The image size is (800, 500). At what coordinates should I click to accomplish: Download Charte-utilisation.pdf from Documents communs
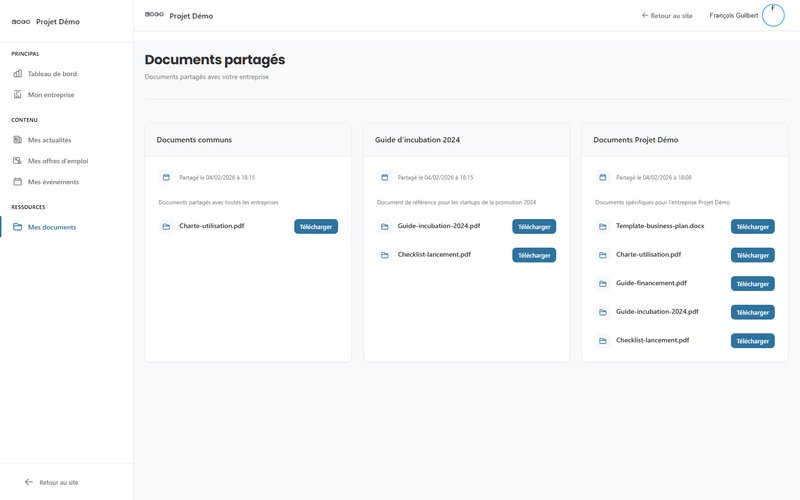(x=316, y=227)
